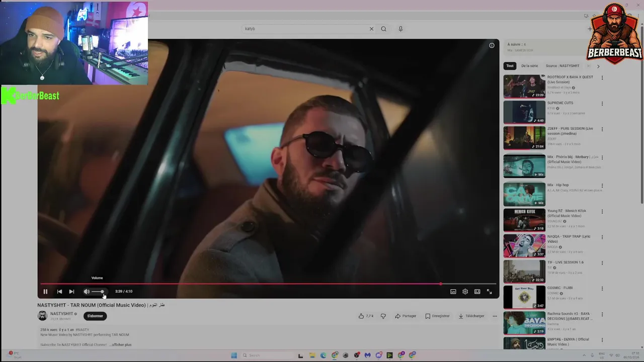
Task: Focus the YouTube search field containing katyb
Action: (x=304, y=29)
